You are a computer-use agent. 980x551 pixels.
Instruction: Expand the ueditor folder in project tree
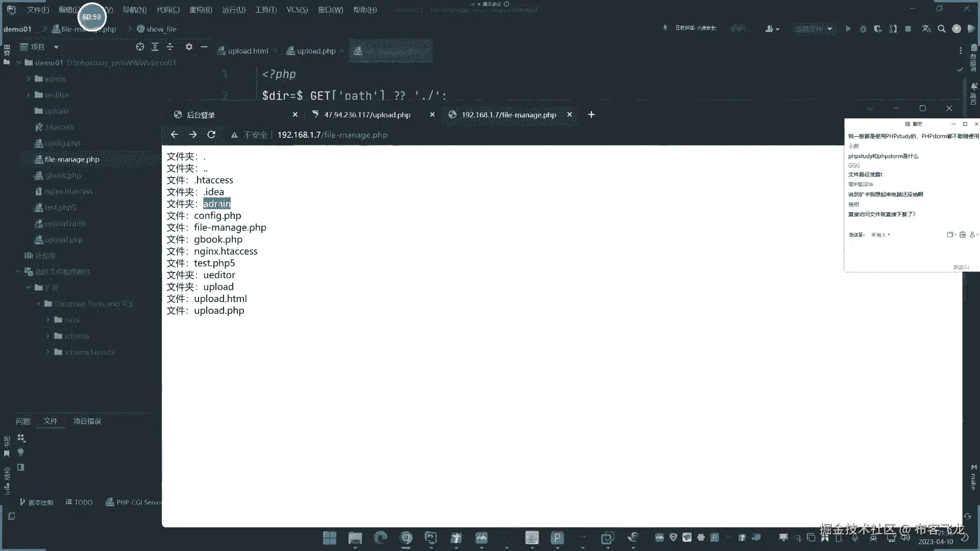pos(29,95)
